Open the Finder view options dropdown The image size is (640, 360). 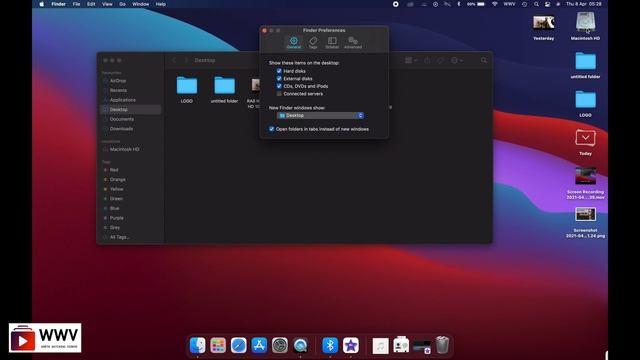411,60
